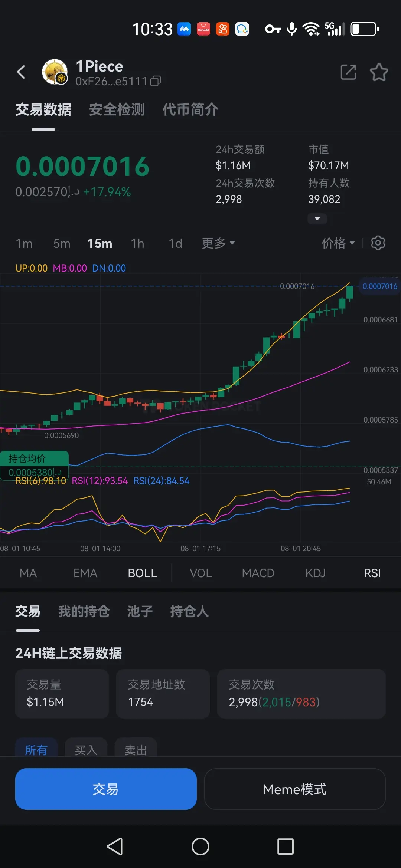Add 1Piece to favorites with star

(379, 72)
